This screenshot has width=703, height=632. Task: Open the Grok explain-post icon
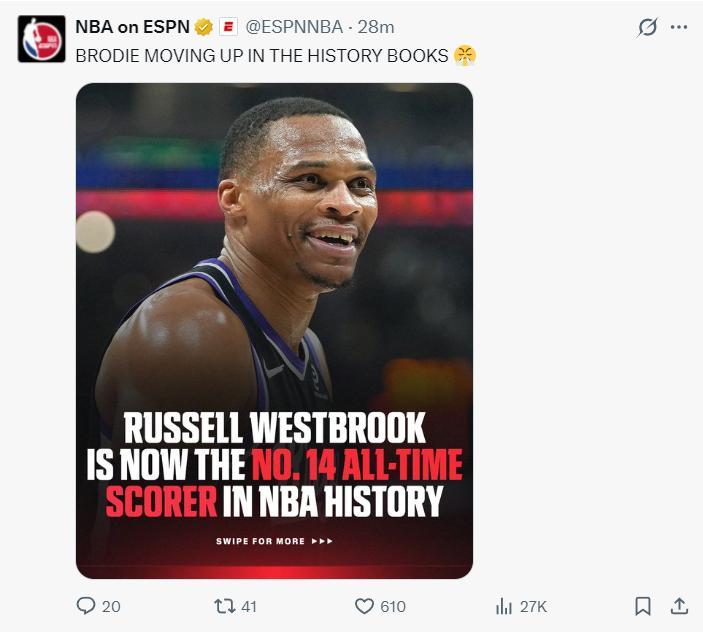[647, 28]
